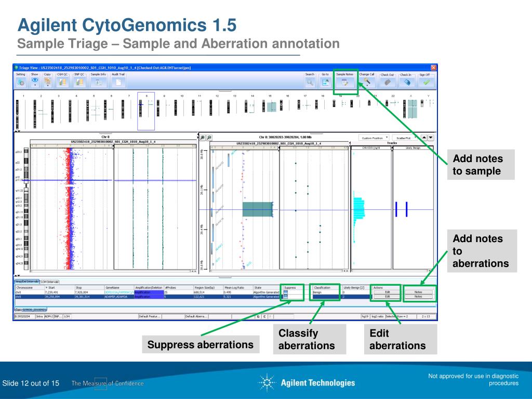Toggle Suppress for the 7,239,491 aberration row
This screenshot has height=399, width=532.
tap(285, 292)
